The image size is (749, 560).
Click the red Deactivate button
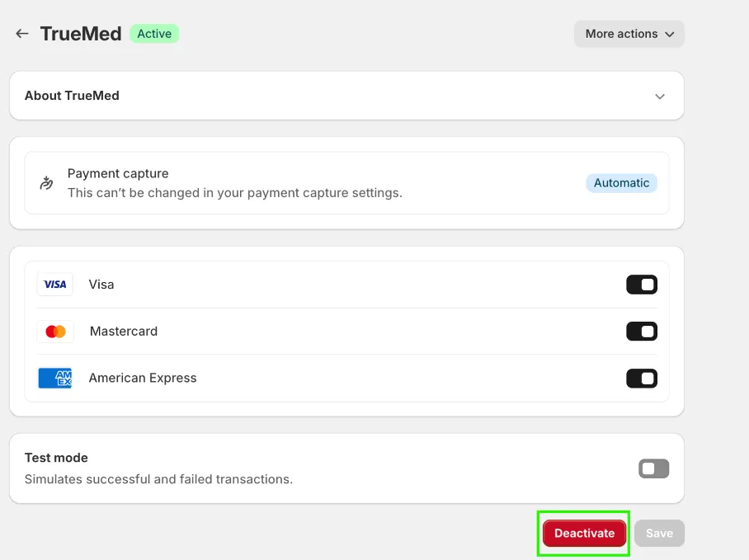pos(584,534)
